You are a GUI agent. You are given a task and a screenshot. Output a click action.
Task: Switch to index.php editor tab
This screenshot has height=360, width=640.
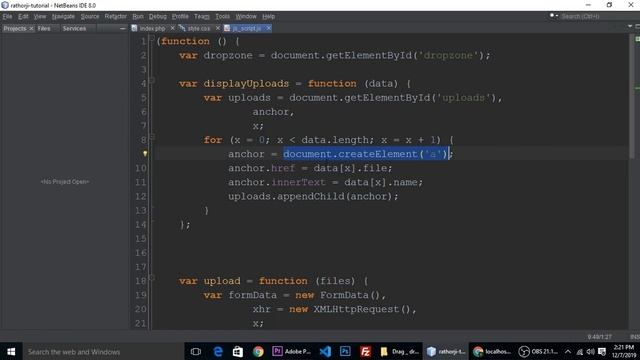click(152, 28)
